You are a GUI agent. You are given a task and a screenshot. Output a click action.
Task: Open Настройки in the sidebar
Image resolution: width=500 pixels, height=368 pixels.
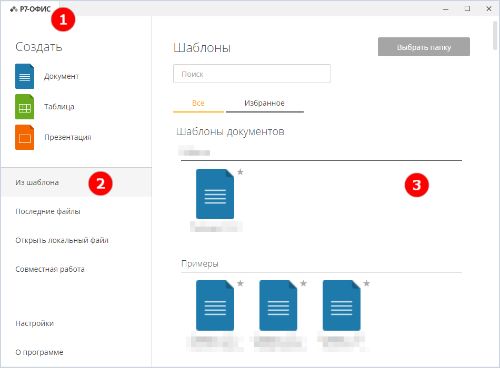coord(35,323)
